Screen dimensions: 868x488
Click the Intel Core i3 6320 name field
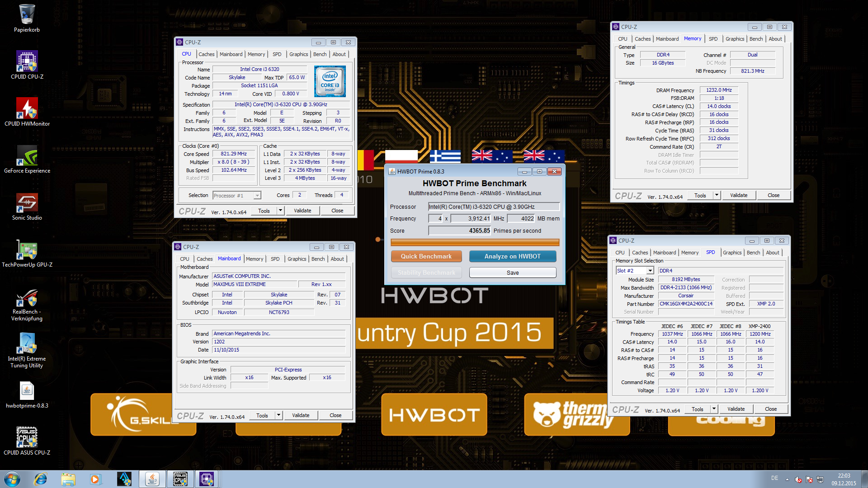coord(259,69)
